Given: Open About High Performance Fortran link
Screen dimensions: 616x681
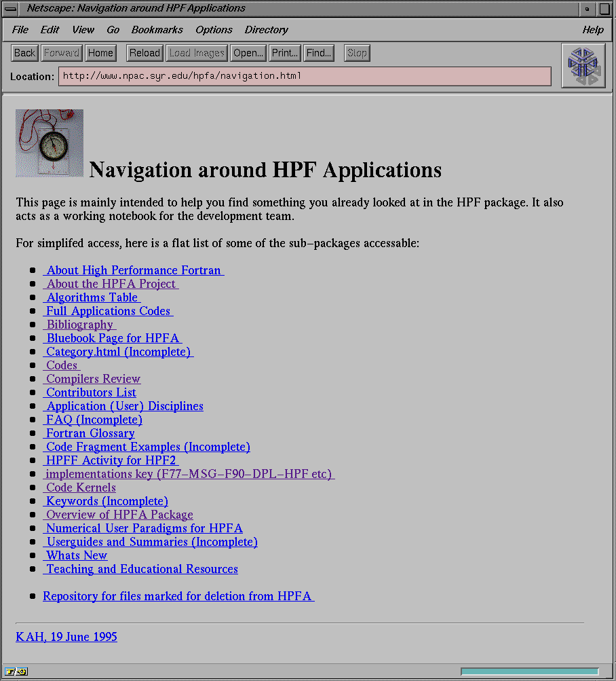Looking at the screenshot, I should [133, 270].
